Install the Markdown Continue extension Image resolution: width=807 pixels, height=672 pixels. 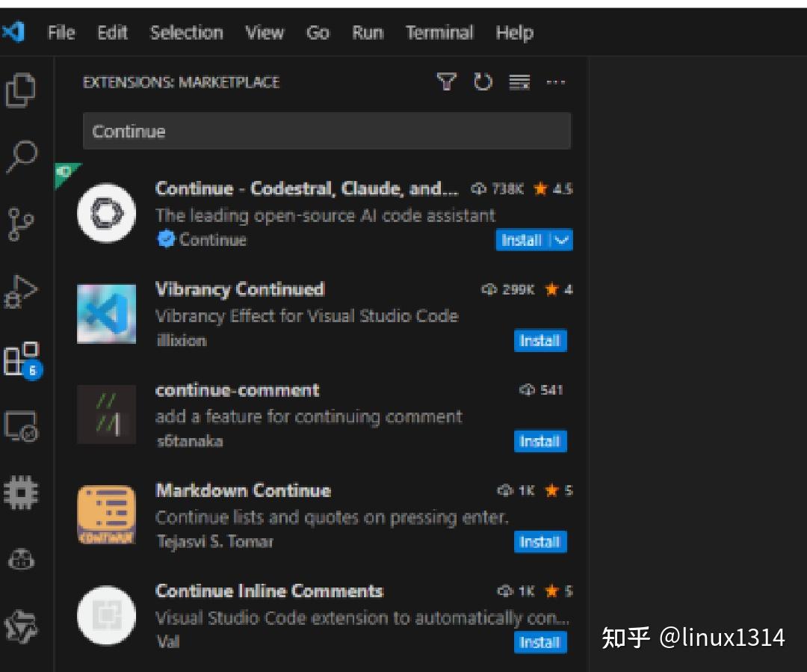coord(539,541)
